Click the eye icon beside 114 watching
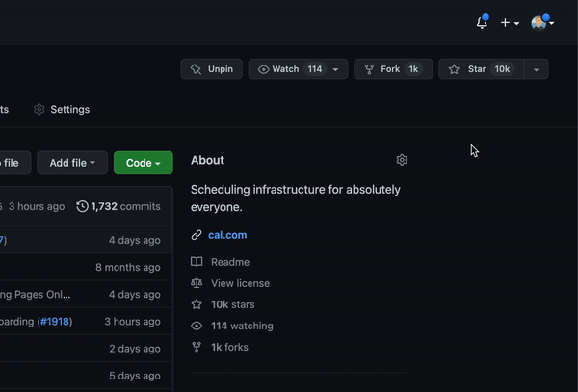Image resolution: width=578 pixels, height=392 pixels. click(x=197, y=326)
